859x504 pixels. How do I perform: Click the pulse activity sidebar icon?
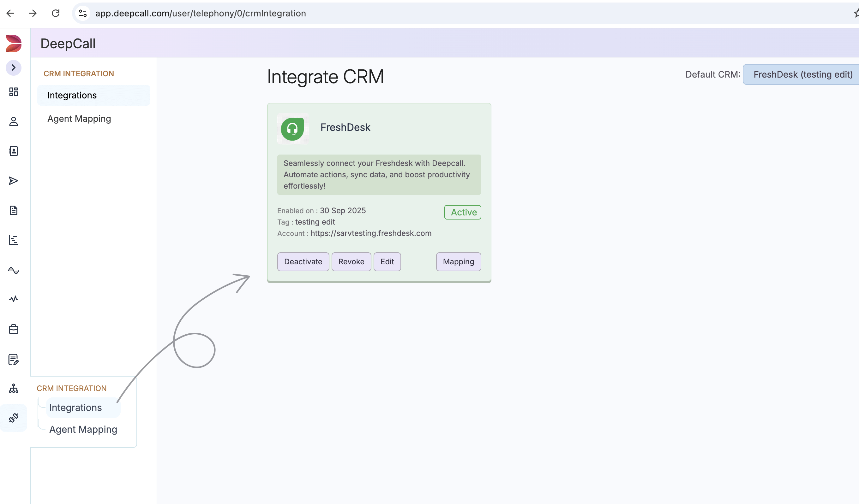[x=14, y=299]
